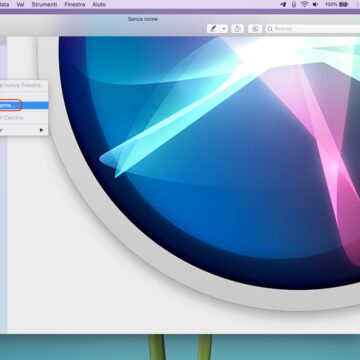Open the Strumenti menu

[x=44, y=4]
